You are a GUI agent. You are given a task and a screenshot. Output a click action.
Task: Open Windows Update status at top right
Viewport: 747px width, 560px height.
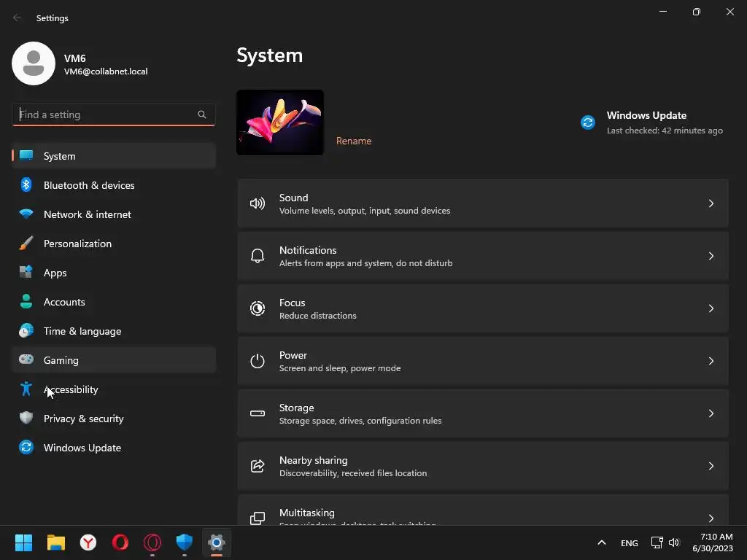651,122
